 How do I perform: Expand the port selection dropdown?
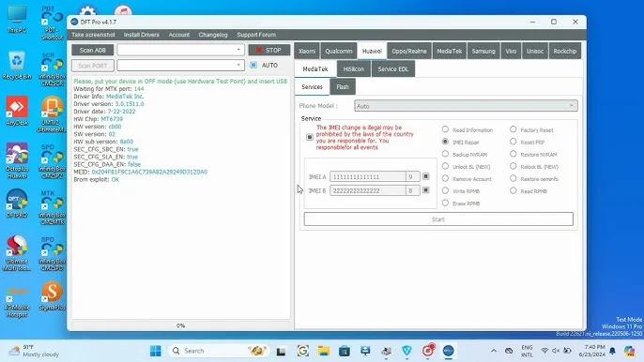coord(180,66)
